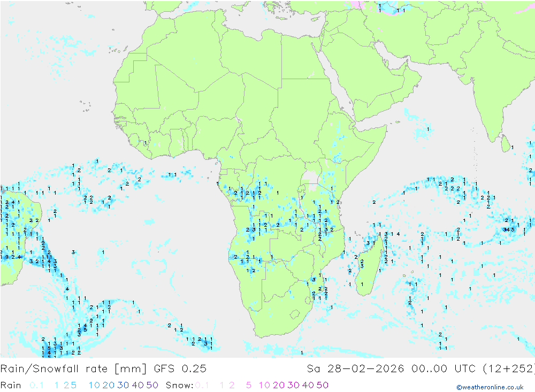Click the 'Rain/Snowfall rate [mm]' title text
Image resolution: width=535 pixels, height=392 pixels.
[73, 369]
